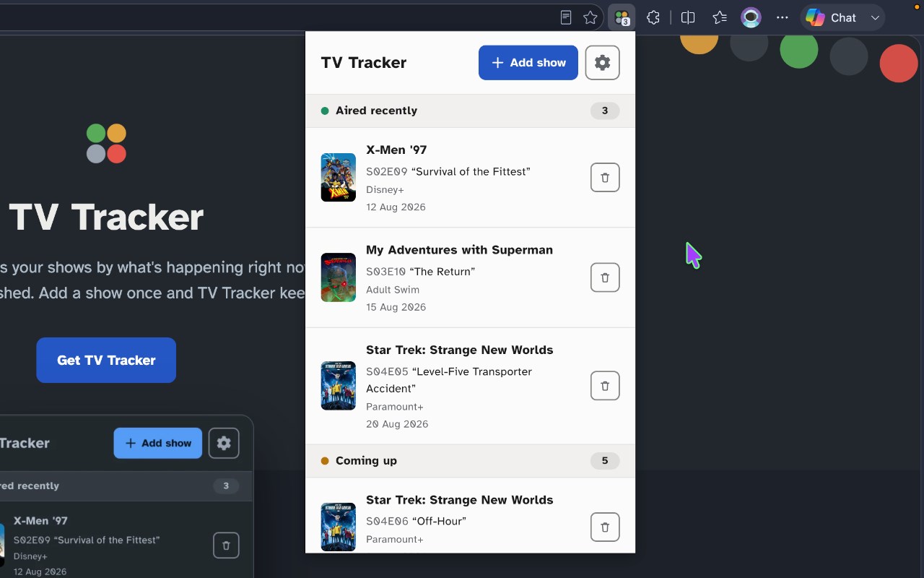Open the settings gear in the TV Tracker popup
The width and height of the screenshot is (924, 578).
click(x=603, y=63)
